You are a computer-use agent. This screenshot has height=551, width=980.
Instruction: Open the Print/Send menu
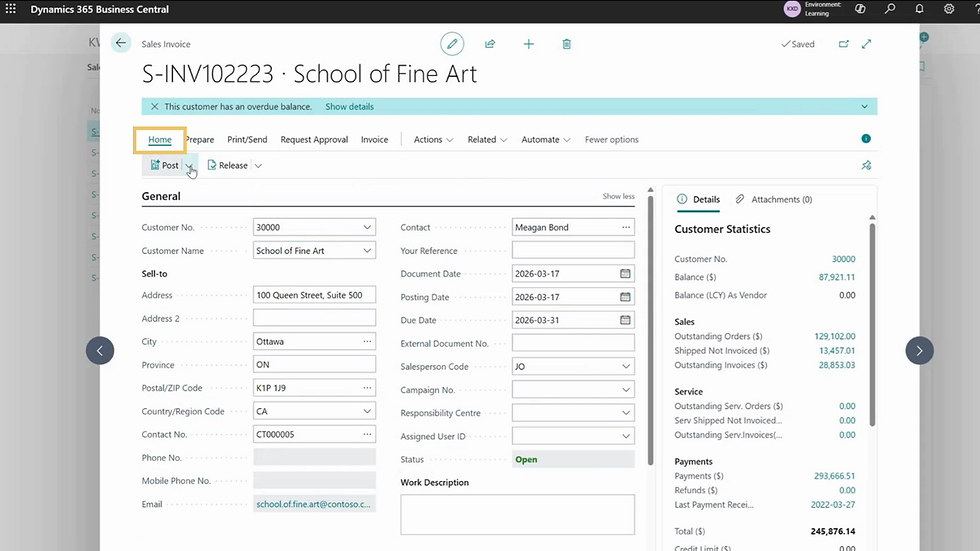pos(247,139)
